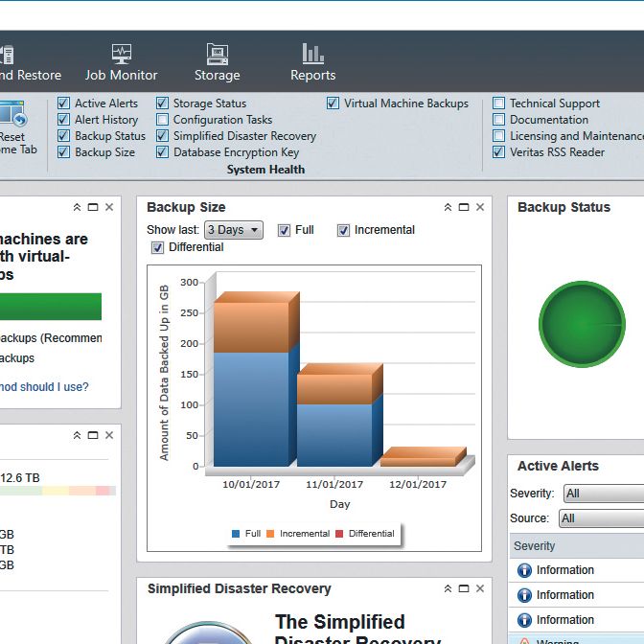Open the 'method should I use?' link

coord(44,387)
